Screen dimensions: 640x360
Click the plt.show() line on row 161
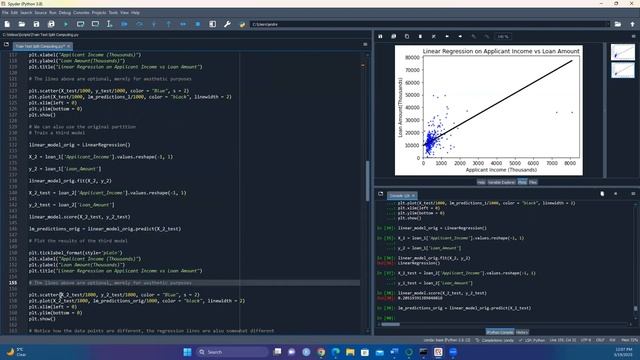pos(42,319)
